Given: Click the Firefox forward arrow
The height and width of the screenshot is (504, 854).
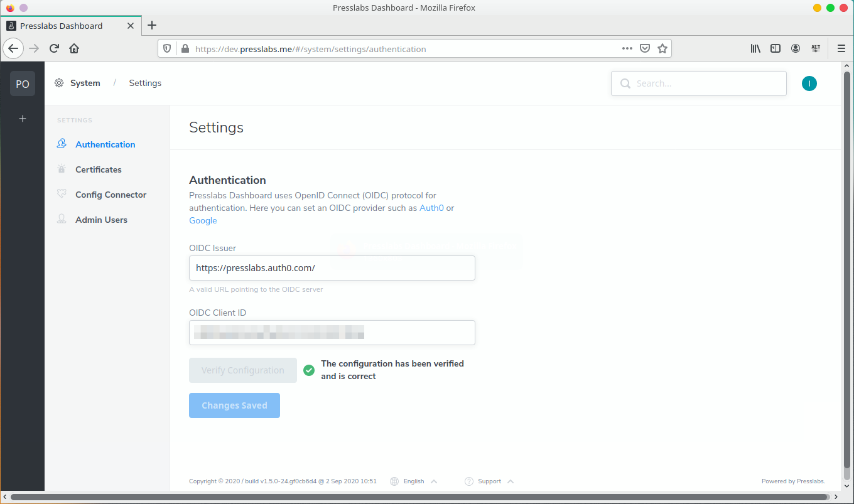Looking at the screenshot, I should coord(35,48).
